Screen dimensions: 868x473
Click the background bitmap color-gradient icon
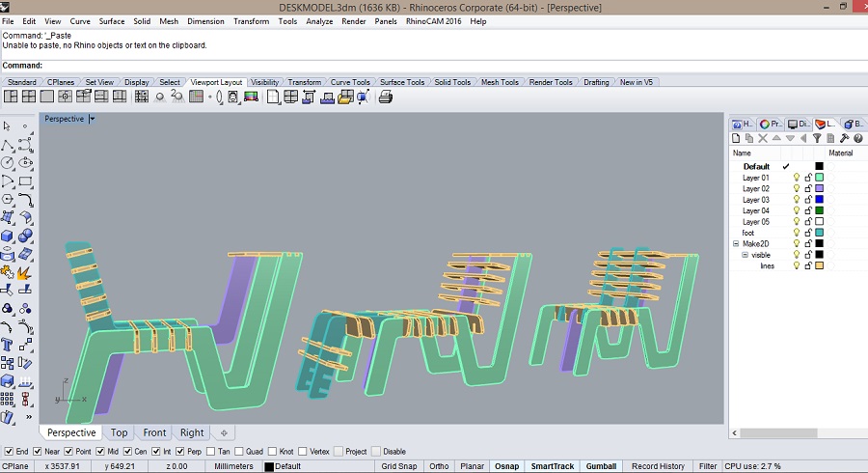click(251, 97)
